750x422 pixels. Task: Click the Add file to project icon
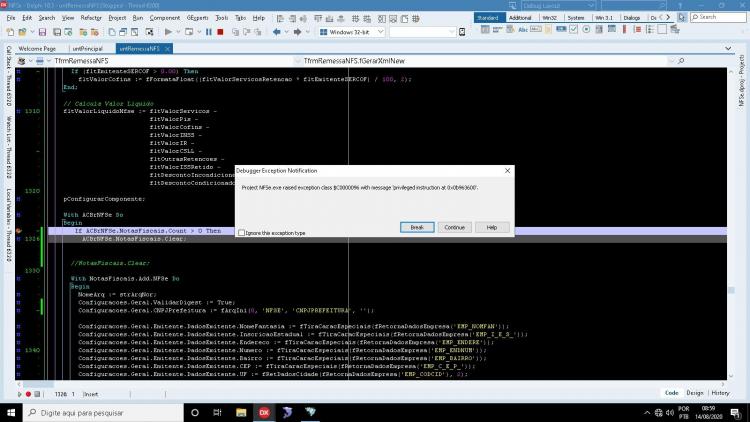point(83,32)
